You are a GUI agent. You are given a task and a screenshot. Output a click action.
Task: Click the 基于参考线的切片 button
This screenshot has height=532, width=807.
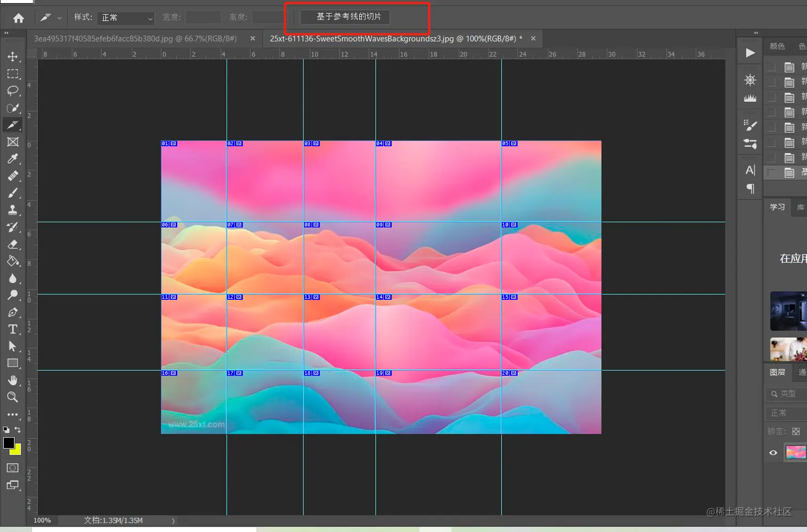click(x=345, y=17)
